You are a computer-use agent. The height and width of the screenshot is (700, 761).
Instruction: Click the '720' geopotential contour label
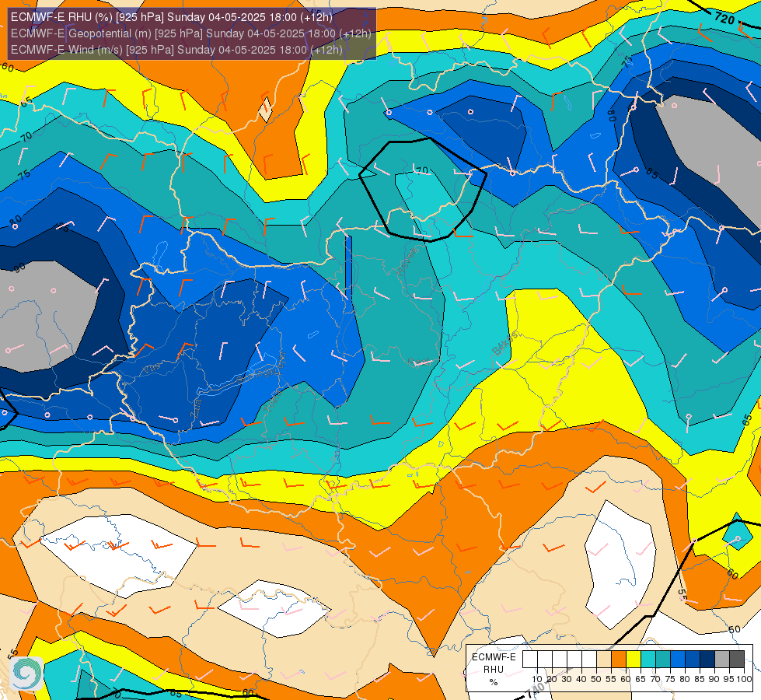point(724,19)
